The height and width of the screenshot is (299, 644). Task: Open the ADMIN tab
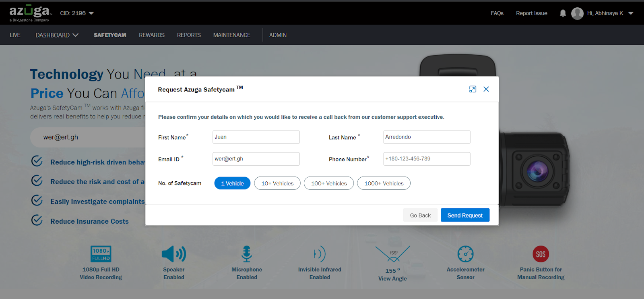278,35
